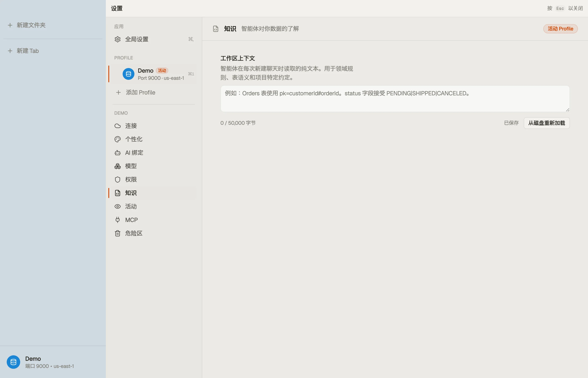
Task: Click the ⌘1 shortcut label on Demo row
Action: point(191,74)
